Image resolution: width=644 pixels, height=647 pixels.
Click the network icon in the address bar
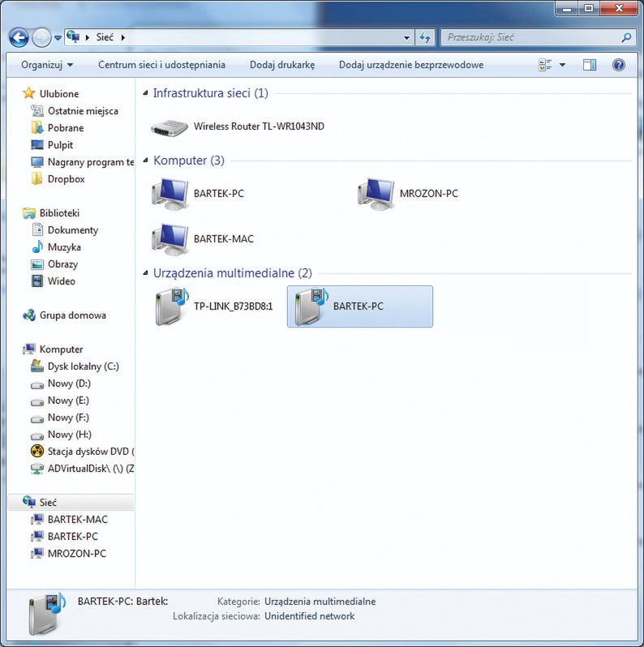[x=73, y=36]
